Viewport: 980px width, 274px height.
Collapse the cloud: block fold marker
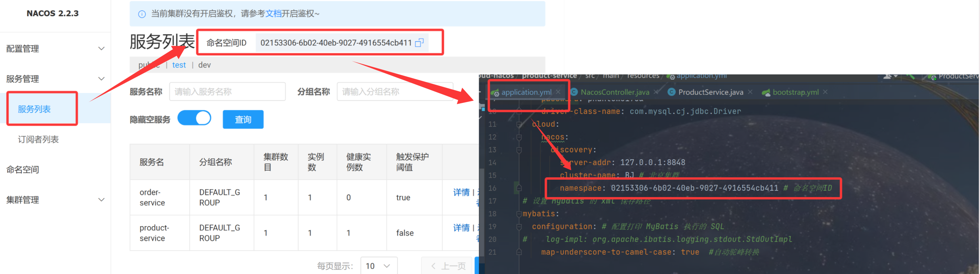point(519,124)
